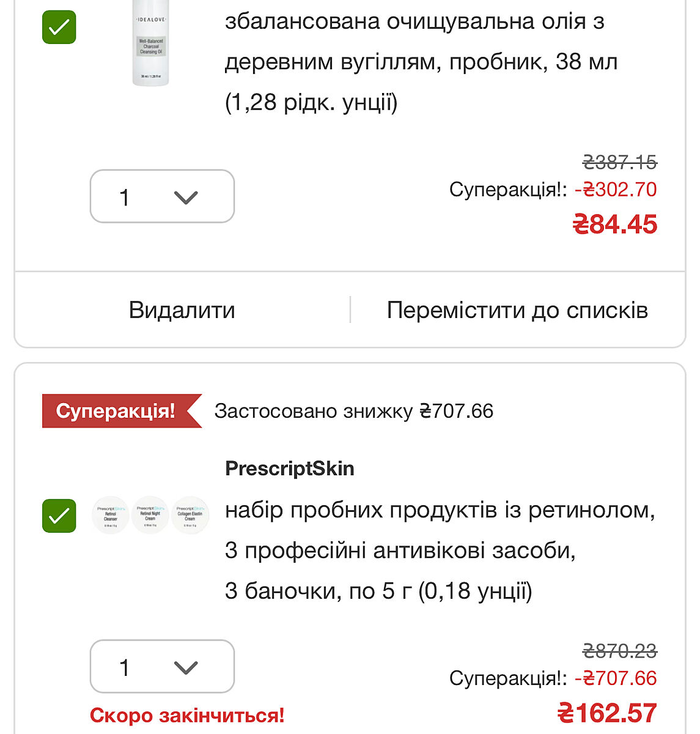The width and height of the screenshot is (700, 734).
Task: Uncheck the Idealove cleansing oil item checkbox
Action: click(59, 28)
